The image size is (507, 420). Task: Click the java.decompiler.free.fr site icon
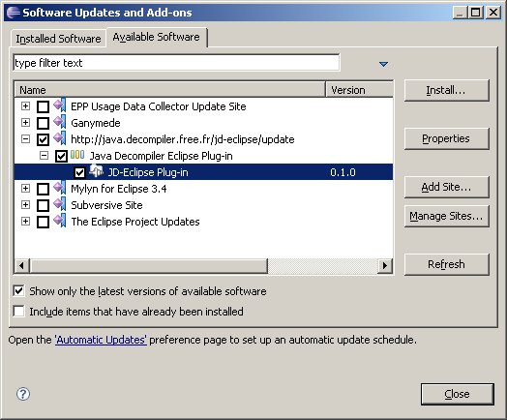pos(60,138)
